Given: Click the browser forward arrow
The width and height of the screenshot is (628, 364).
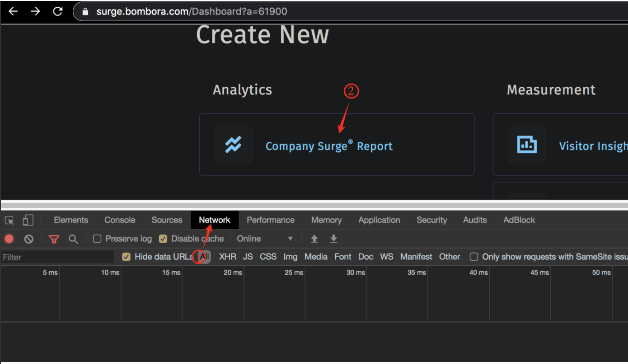Looking at the screenshot, I should (35, 11).
